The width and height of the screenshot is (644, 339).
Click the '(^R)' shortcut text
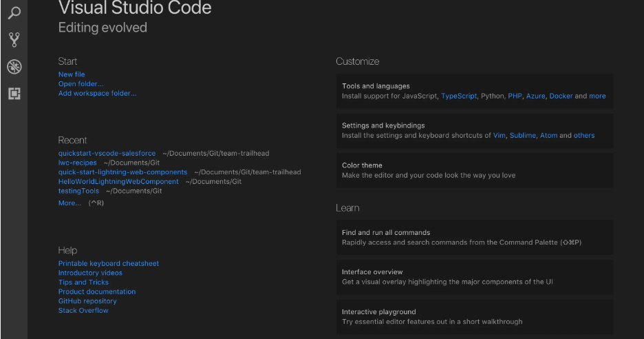click(x=96, y=203)
